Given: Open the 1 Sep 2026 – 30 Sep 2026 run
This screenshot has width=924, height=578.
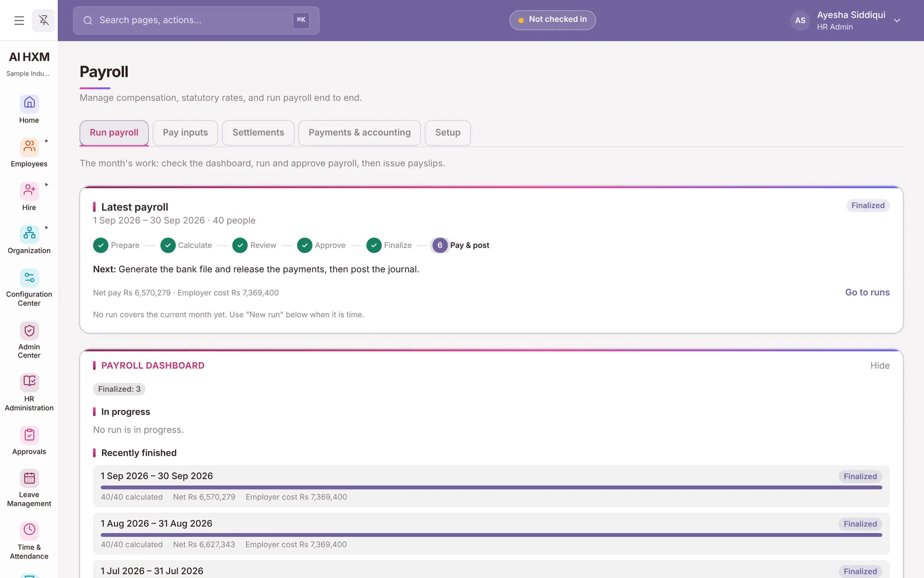Looking at the screenshot, I should [491, 487].
